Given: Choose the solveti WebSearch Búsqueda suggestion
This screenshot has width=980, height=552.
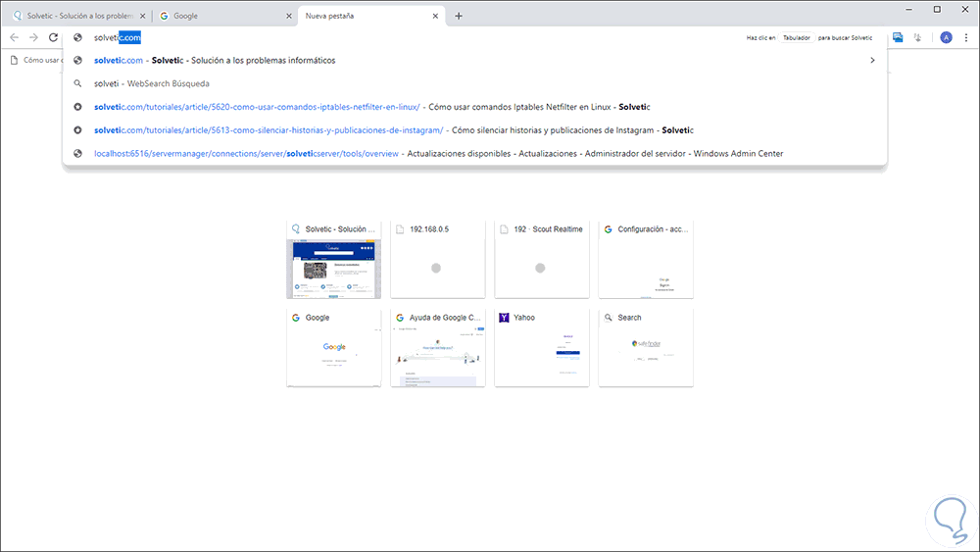Looking at the screenshot, I should pyautogui.click(x=475, y=83).
